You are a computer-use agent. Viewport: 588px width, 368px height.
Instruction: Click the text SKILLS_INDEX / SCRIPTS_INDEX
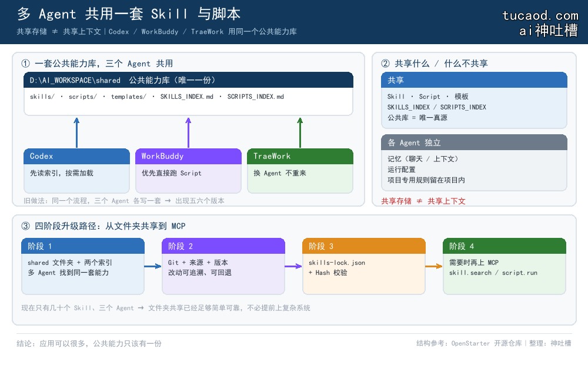436,107
